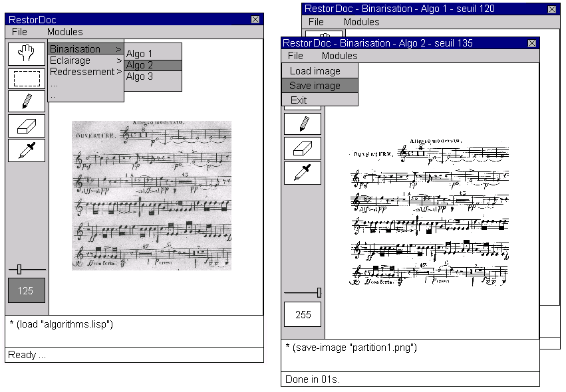Open File menu in Algo 1 window
The height and width of the screenshot is (392, 566).
click(x=316, y=22)
